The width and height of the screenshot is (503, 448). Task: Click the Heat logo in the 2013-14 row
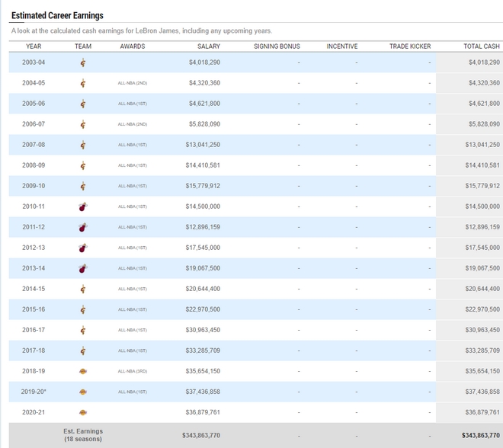click(x=83, y=268)
